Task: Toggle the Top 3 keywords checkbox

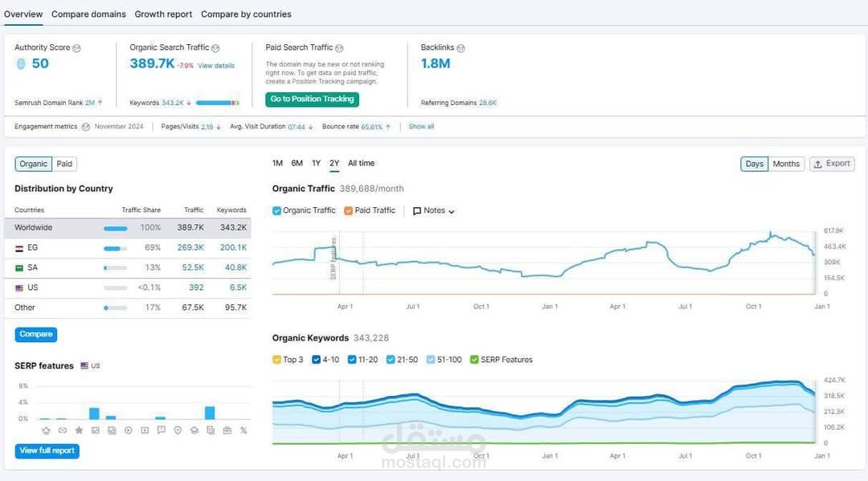Action: [x=277, y=360]
